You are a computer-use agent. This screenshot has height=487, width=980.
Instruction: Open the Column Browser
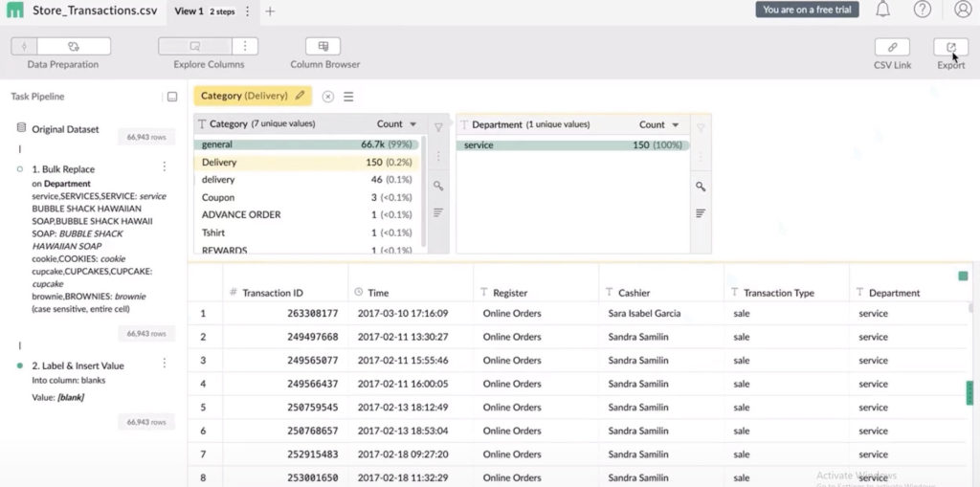click(x=323, y=47)
